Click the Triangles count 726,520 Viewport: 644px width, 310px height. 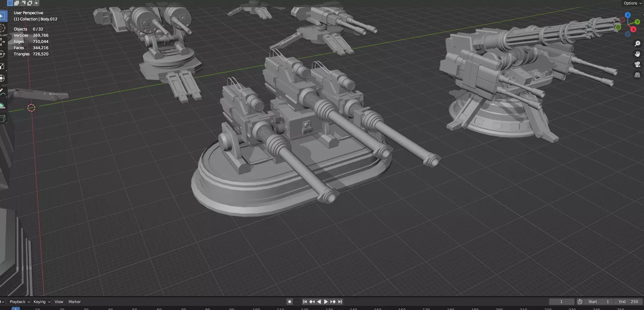point(40,54)
